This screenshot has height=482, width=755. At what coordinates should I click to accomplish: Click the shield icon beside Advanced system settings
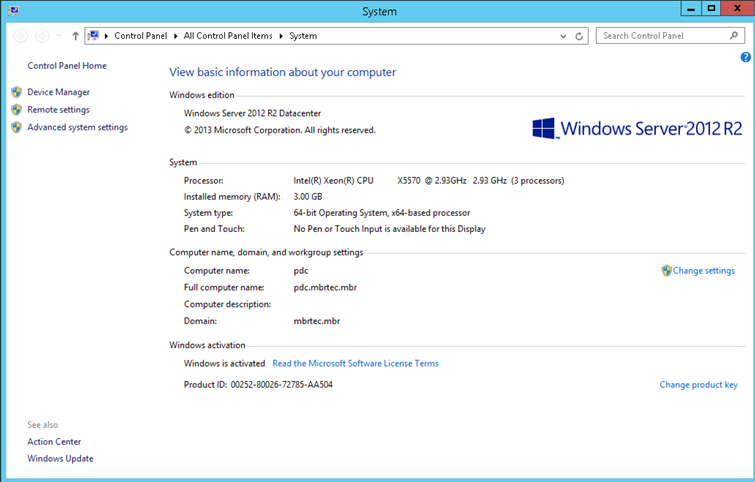point(17,127)
